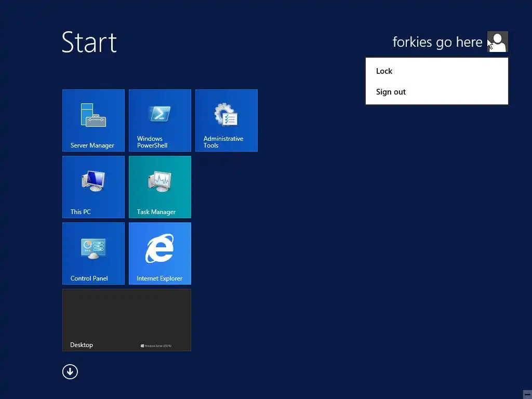Show all apps with down arrow button
The image size is (532, 399).
click(x=70, y=372)
